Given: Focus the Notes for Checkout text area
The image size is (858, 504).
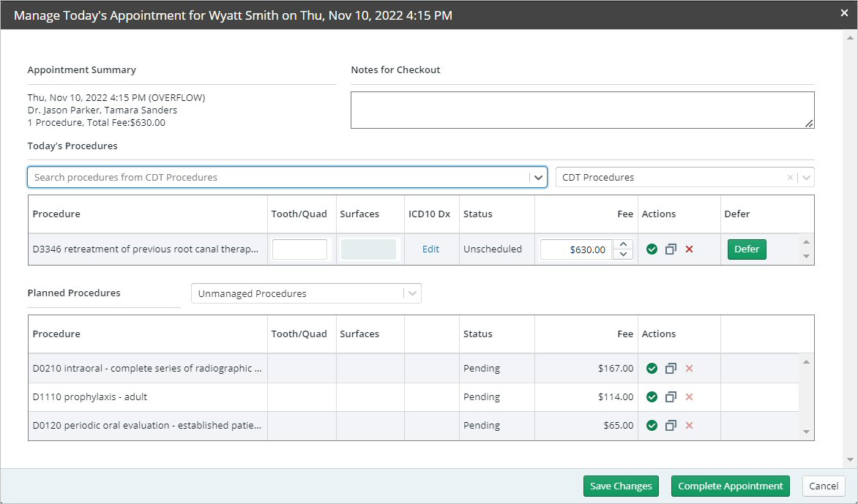Looking at the screenshot, I should [582, 110].
